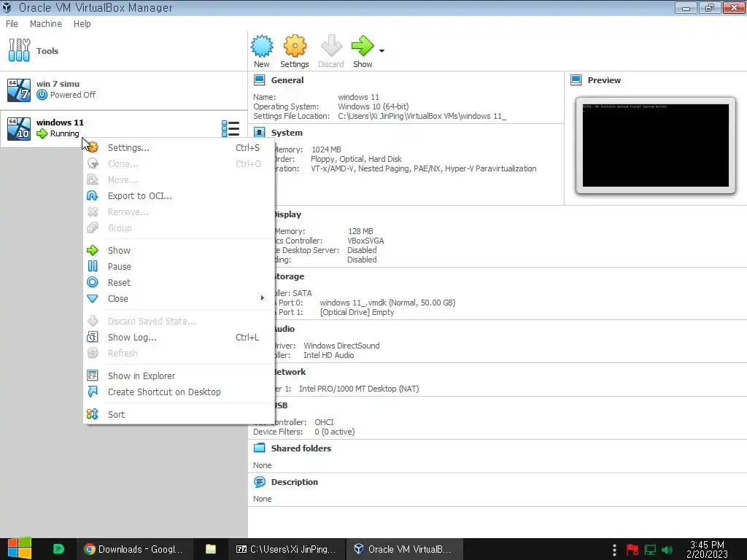Image resolution: width=747 pixels, height=560 pixels.
Task: Click the Export to OCI icon
Action: coord(93,195)
